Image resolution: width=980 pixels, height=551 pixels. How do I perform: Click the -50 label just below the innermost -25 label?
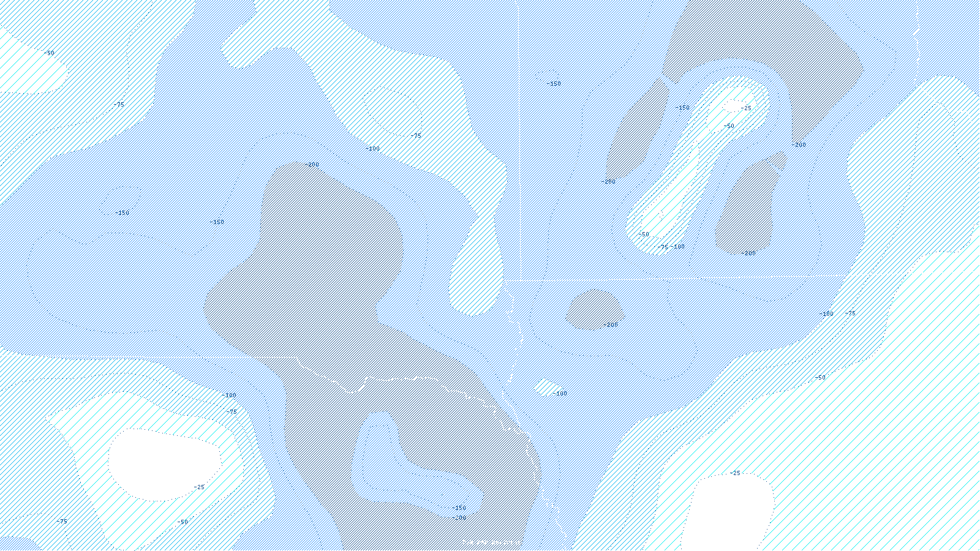(728, 126)
